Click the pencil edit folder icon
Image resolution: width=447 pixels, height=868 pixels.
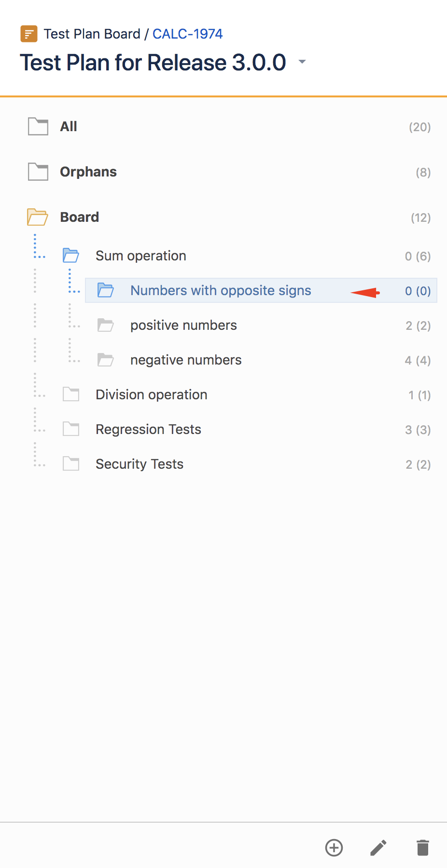(378, 848)
